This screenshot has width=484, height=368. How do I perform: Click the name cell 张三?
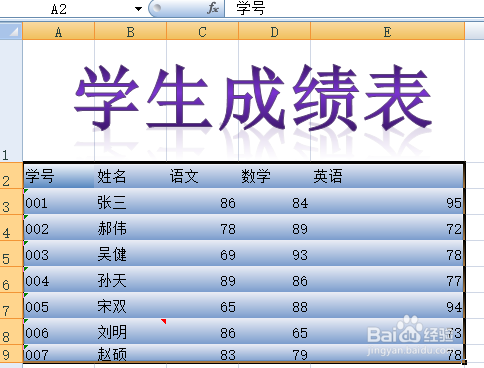coord(131,202)
